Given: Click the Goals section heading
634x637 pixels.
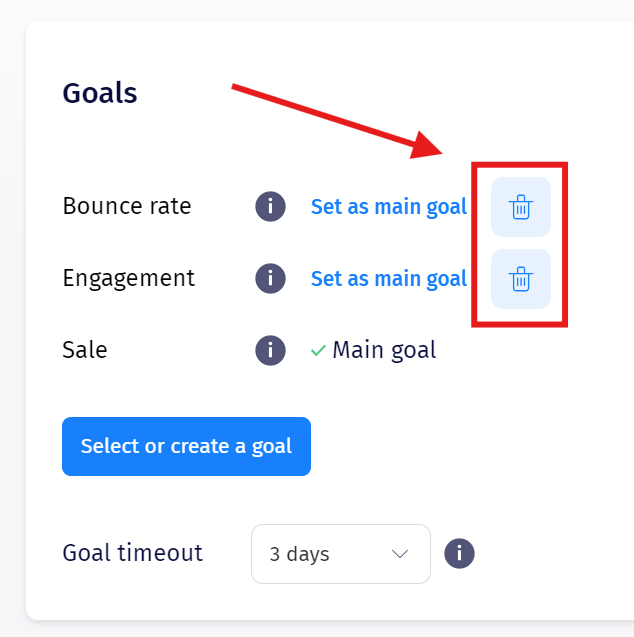Looking at the screenshot, I should coord(100,93).
